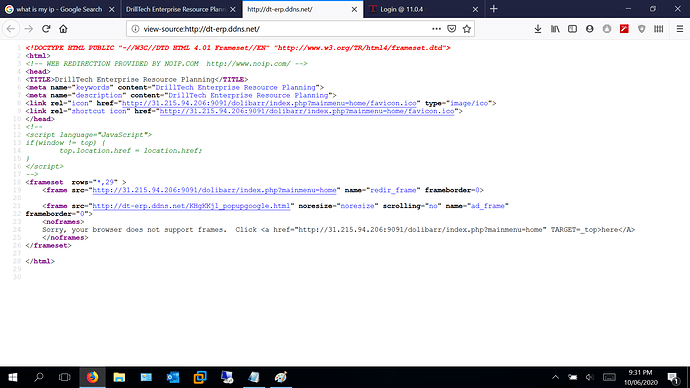Open the Downloads panel
690x388 pixels.
[538, 29]
